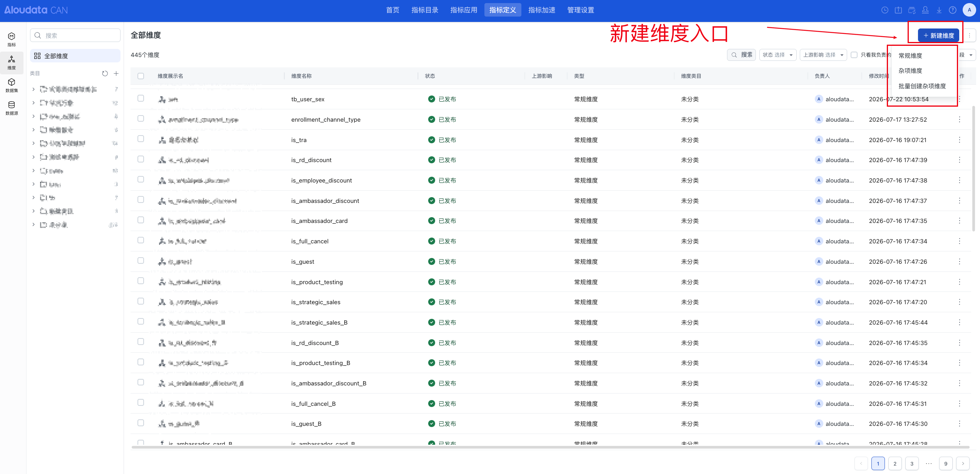Open row actions for tb_user_sex
980x474 pixels.
coord(960,99)
